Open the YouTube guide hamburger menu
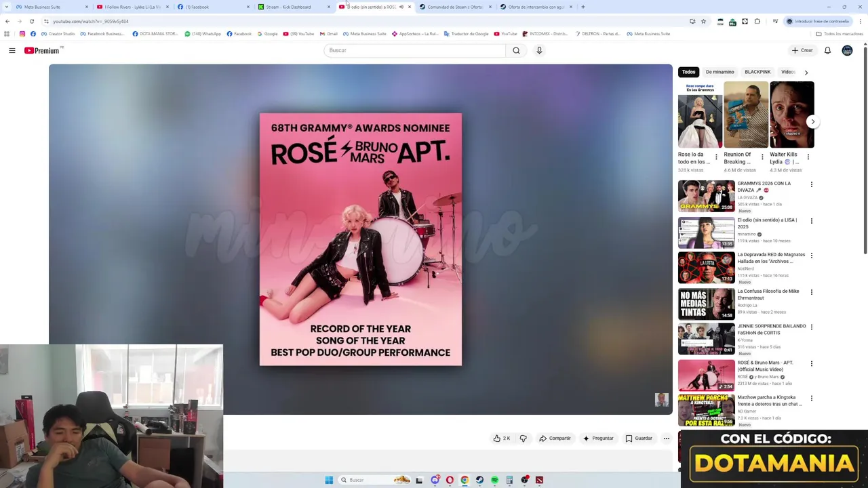The width and height of the screenshot is (868, 488). pos(12,50)
